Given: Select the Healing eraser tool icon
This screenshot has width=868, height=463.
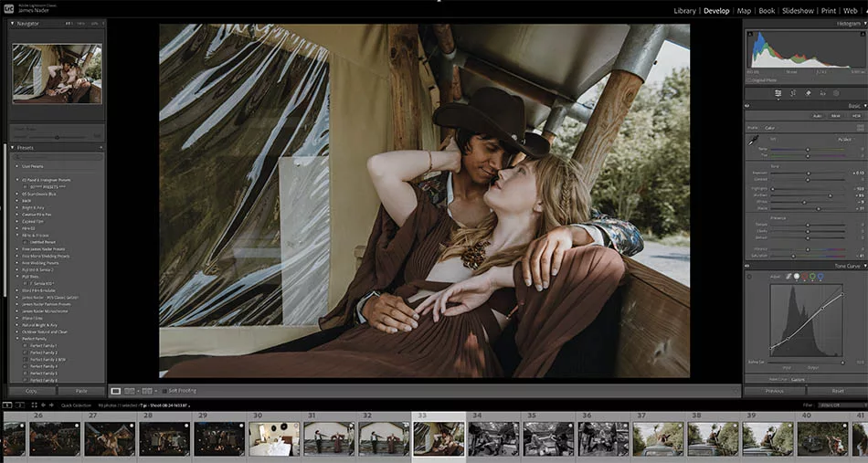Looking at the screenshot, I should click(808, 93).
